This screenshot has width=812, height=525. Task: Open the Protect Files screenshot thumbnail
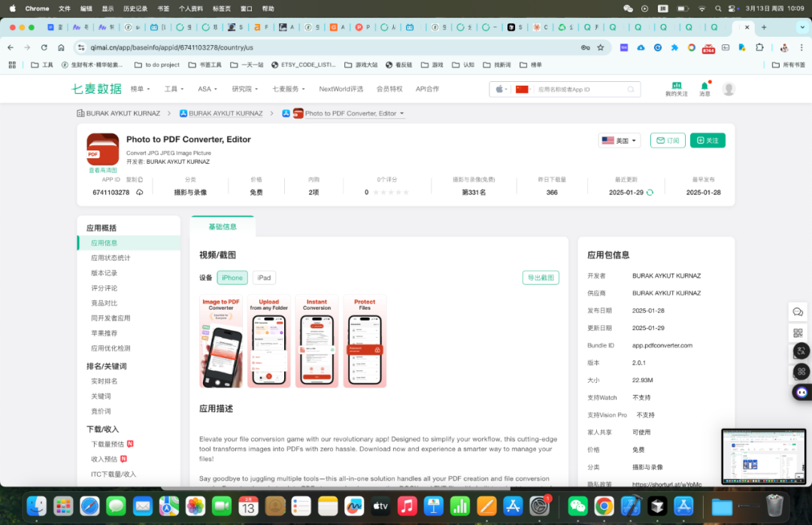[x=365, y=341]
